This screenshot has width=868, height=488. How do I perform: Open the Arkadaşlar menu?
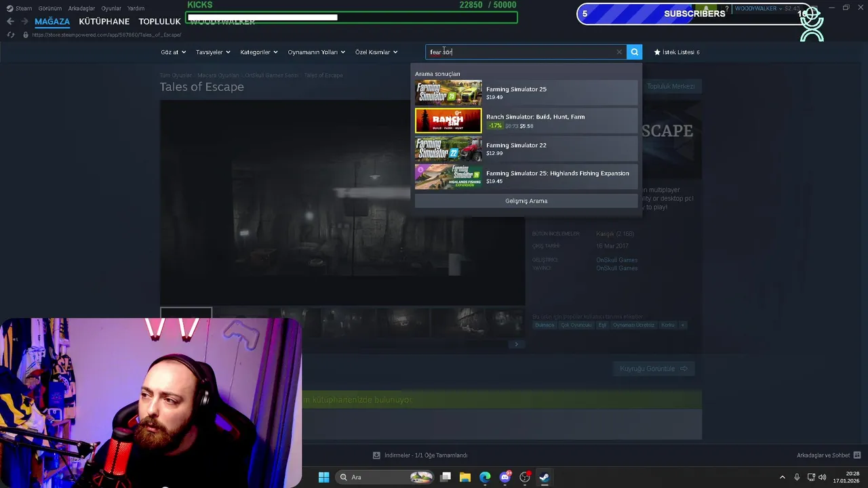[x=81, y=8]
